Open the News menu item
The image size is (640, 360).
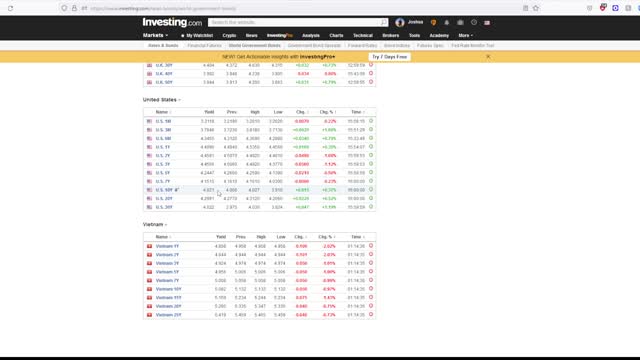pyautogui.click(x=251, y=36)
